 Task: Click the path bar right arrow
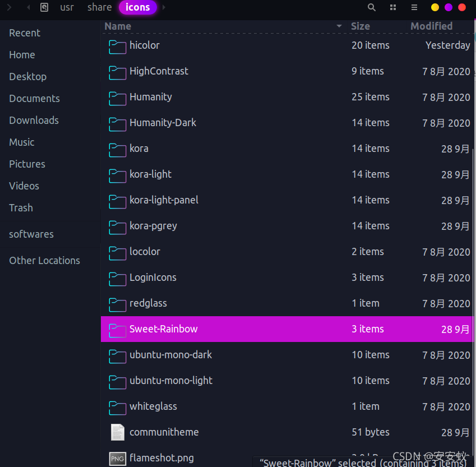(164, 7)
